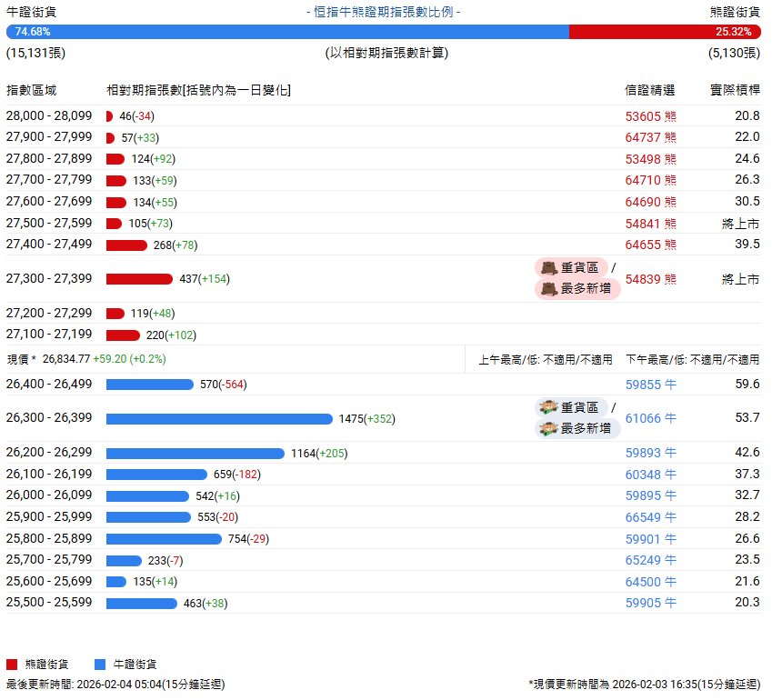772x700 pixels.
Task: Click the bear icon beside red 重貨區 badge
Action: 549,268
